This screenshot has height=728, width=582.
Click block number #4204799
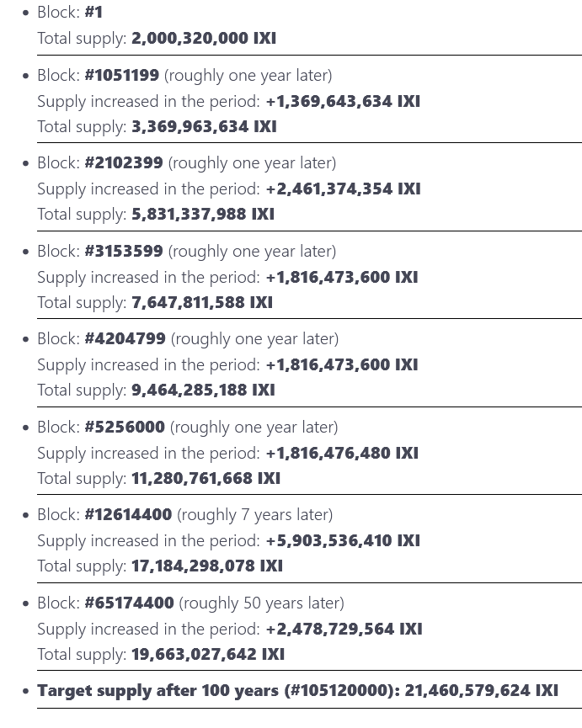(x=125, y=339)
